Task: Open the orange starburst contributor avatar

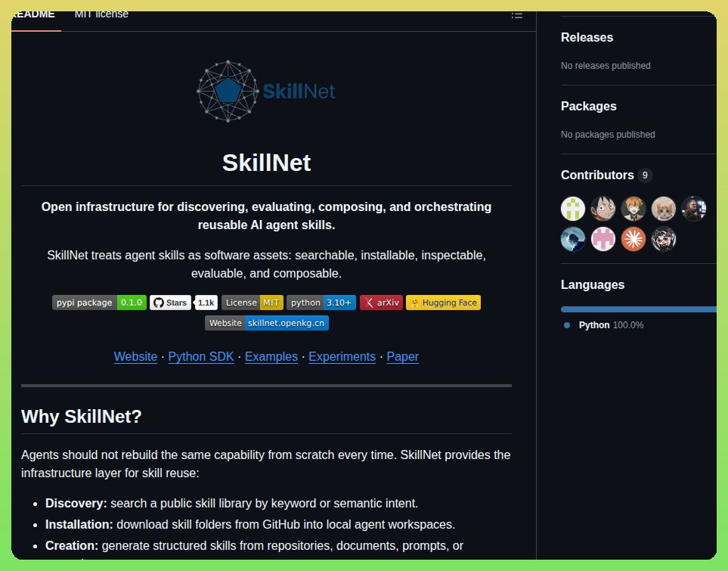Action: (x=634, y=239)
